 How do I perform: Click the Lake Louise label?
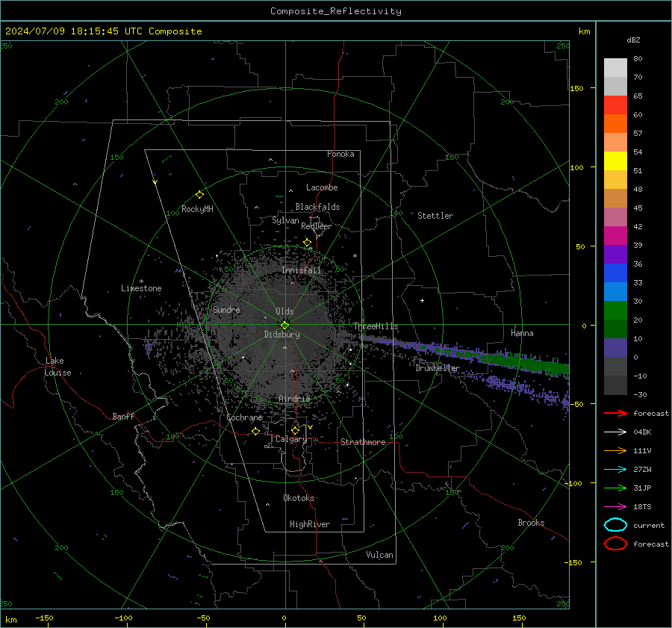(57, 367)
